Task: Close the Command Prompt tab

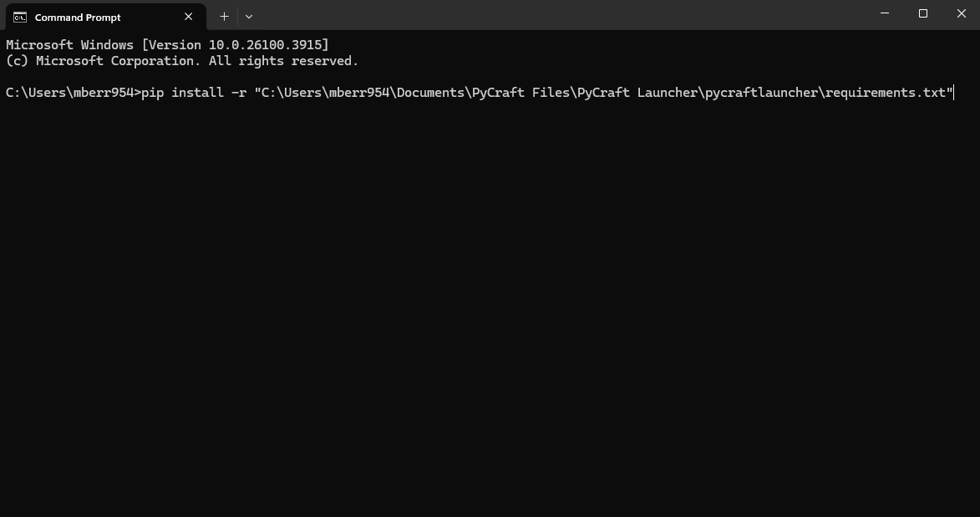Action: [188, 17]
